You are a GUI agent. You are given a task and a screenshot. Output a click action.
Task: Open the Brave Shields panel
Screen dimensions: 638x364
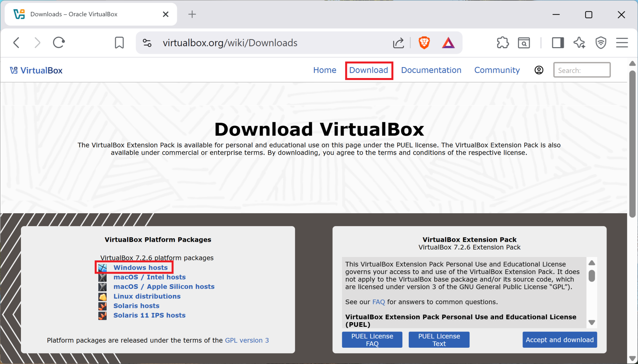pos(424,43)
